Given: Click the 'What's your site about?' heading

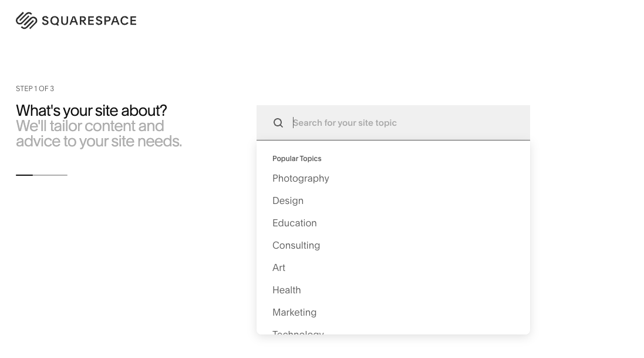Looking at the screenshot, I should (91, 111).
